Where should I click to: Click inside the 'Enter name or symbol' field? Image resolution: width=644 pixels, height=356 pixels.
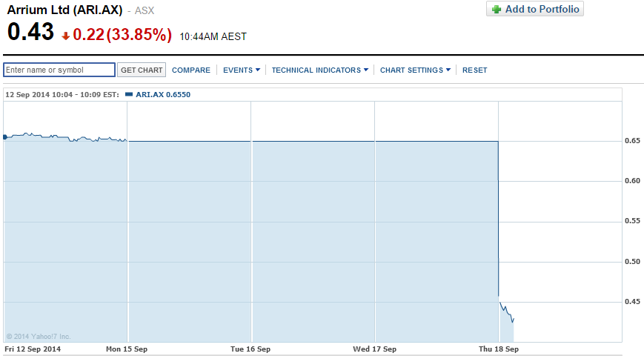[59, 70]
